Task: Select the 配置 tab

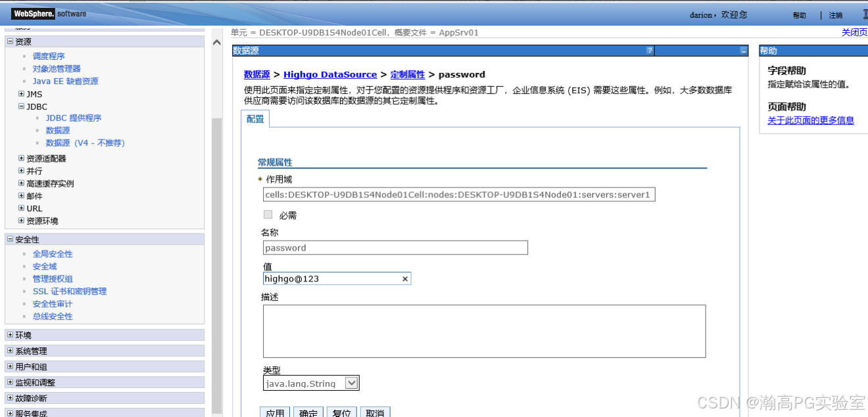Action: click(x=255, y=119)
